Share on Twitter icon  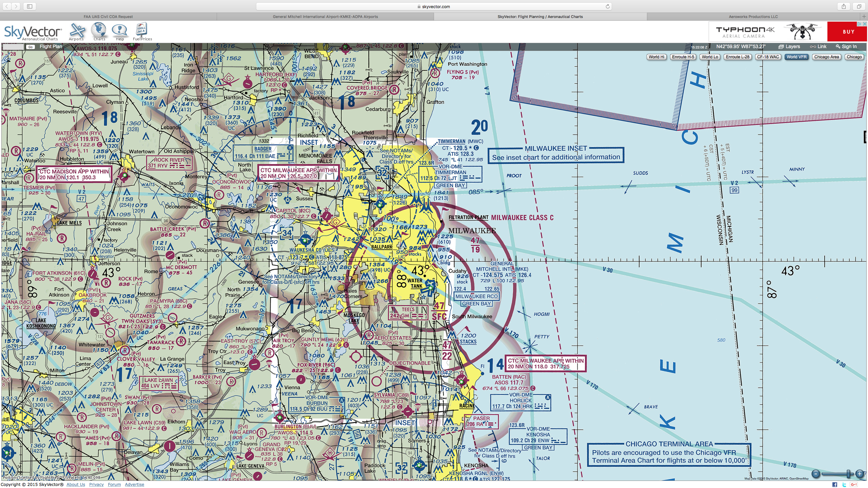(844, 485)
